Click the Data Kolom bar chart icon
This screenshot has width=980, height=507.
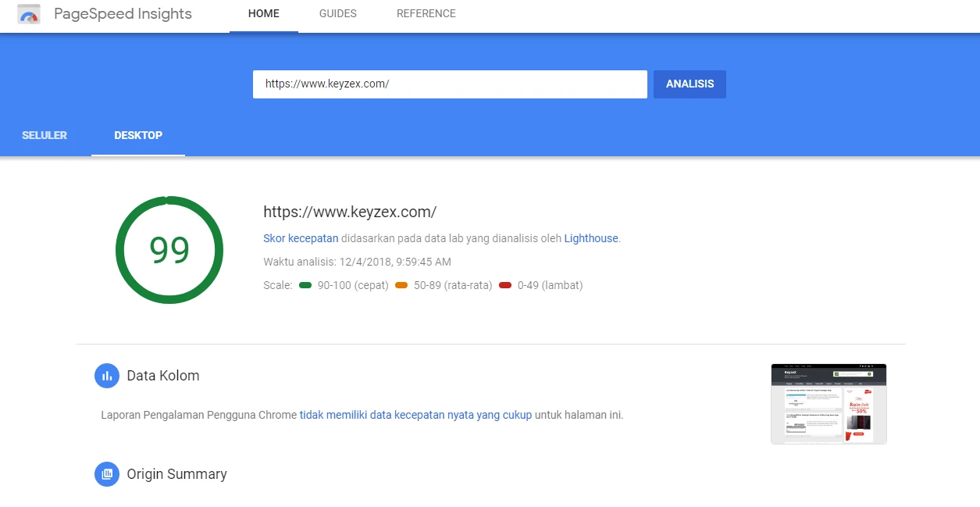click(107, 376)
